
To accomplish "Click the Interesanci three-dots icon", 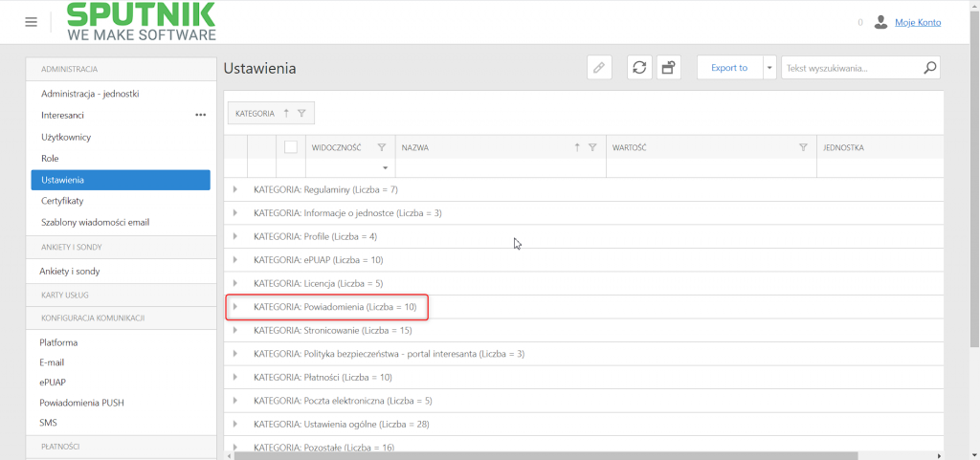I will [201, 115].
